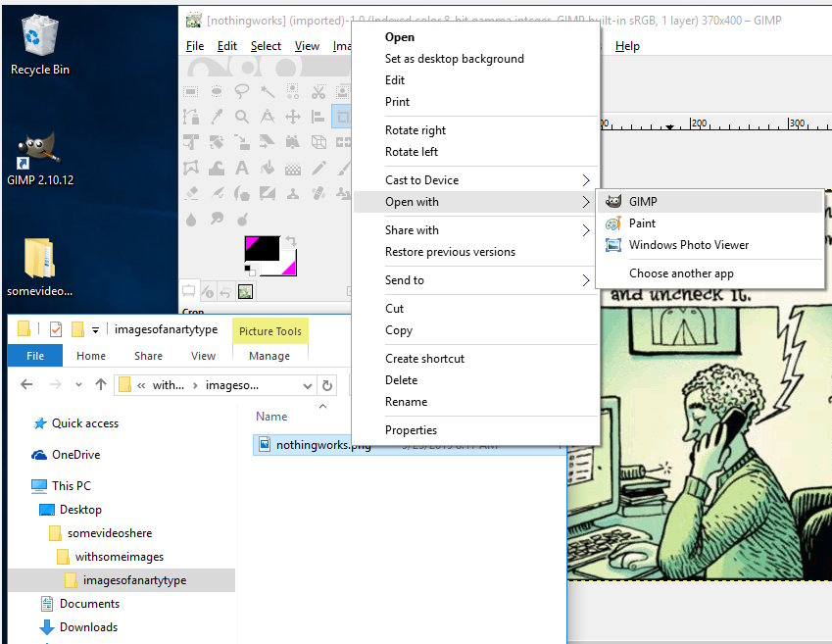
Task: Pick the Free Select lasso tool
Action: coord(242,92)
